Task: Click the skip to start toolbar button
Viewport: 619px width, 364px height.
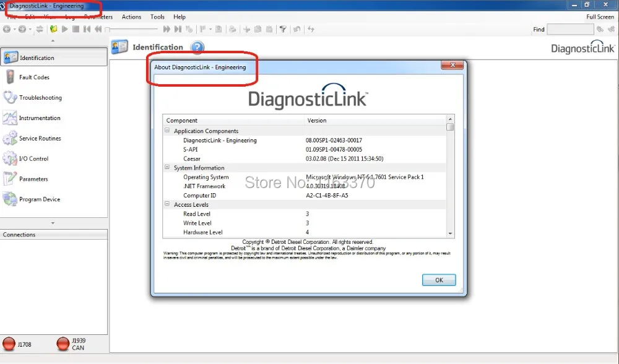Action: [87, 29]
